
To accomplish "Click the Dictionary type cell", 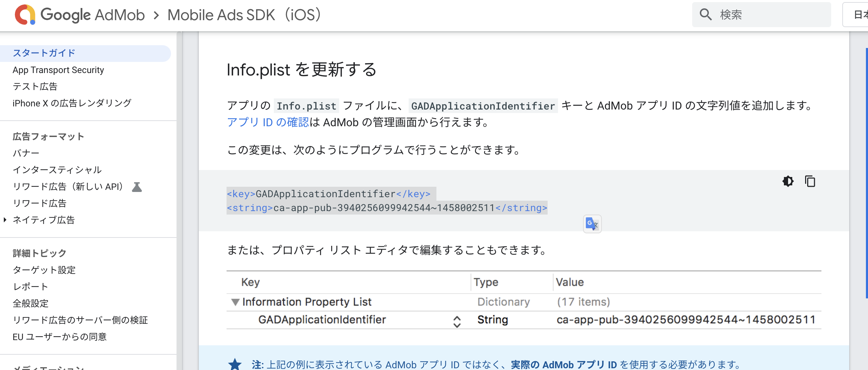I will point(503,302).
